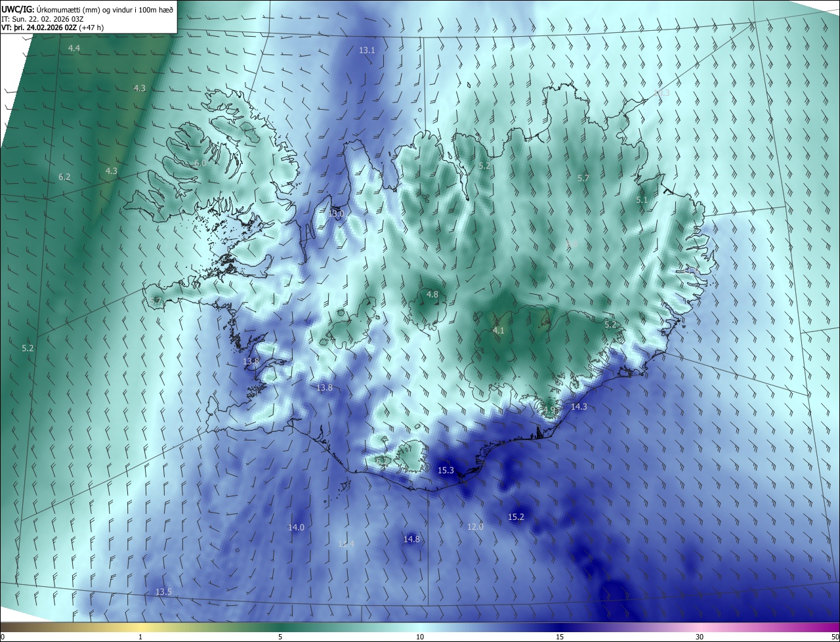Click the 4.1 value on Vatnajökull glacier
The width and height of the screenshot is (840, 642).
(x=499, y=330)
